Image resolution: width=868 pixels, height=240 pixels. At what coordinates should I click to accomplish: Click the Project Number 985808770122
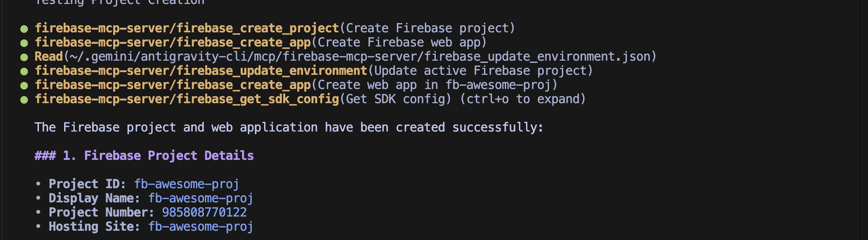coord(204,213)
